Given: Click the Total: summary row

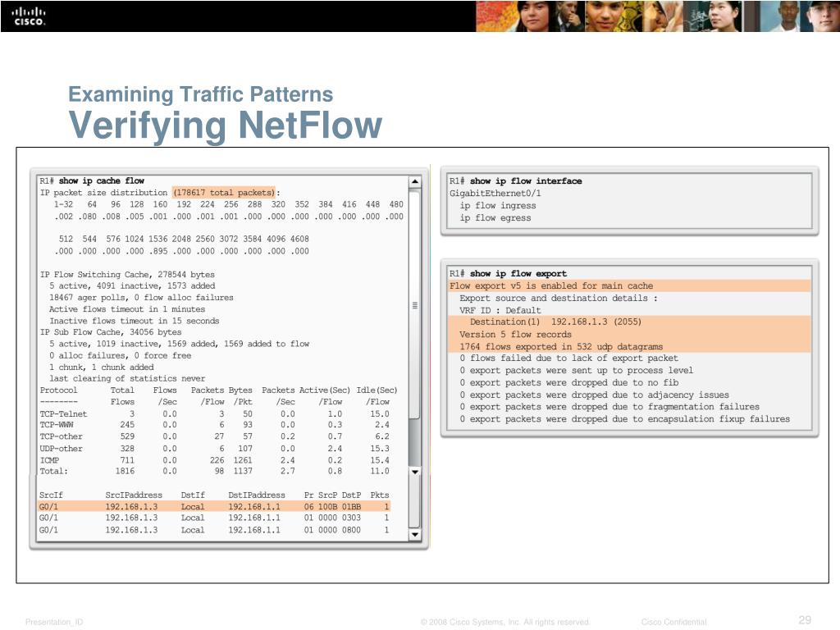Looking at the screenshot, I should [x=214, y=472].
